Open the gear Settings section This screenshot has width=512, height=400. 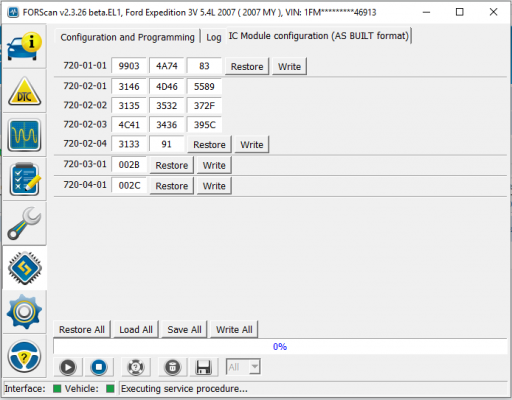pos(24,312)
